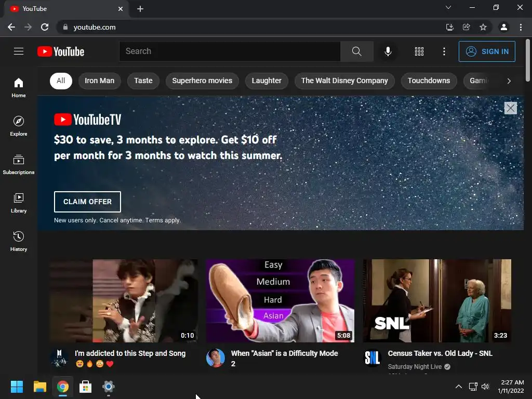
Task: Click the YouTube logo
Action: 61,51
